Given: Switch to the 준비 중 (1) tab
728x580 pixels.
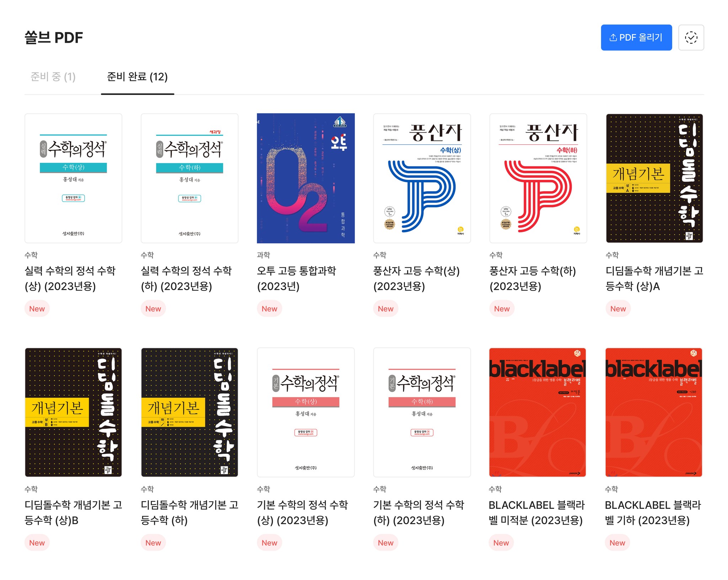Looking at the screenshot, I should [x=53, y=76].
